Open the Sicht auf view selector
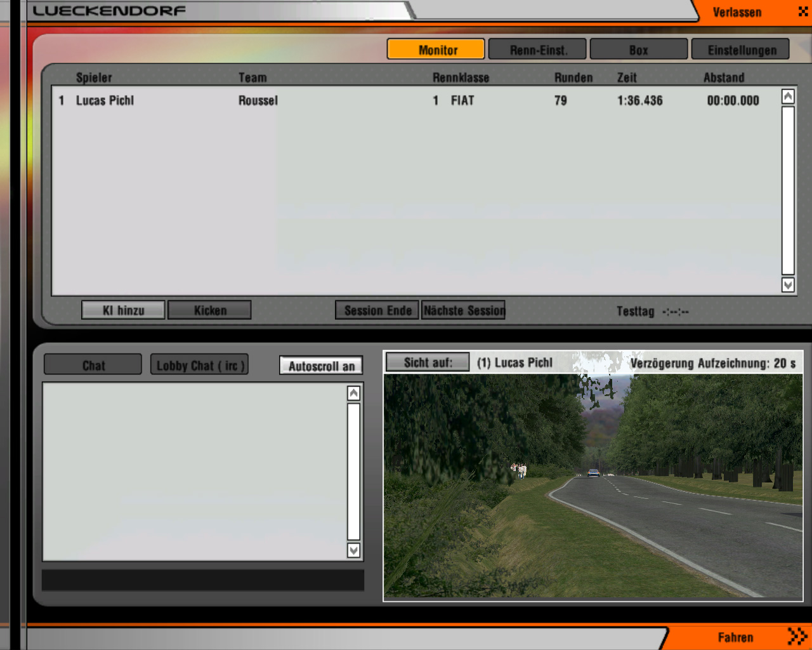 point(428,362)
